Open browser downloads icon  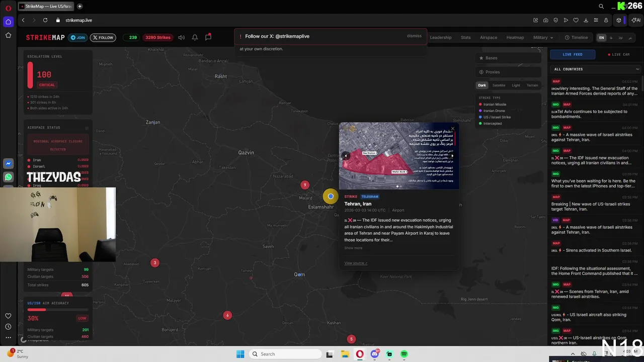(x=586, y=20)
